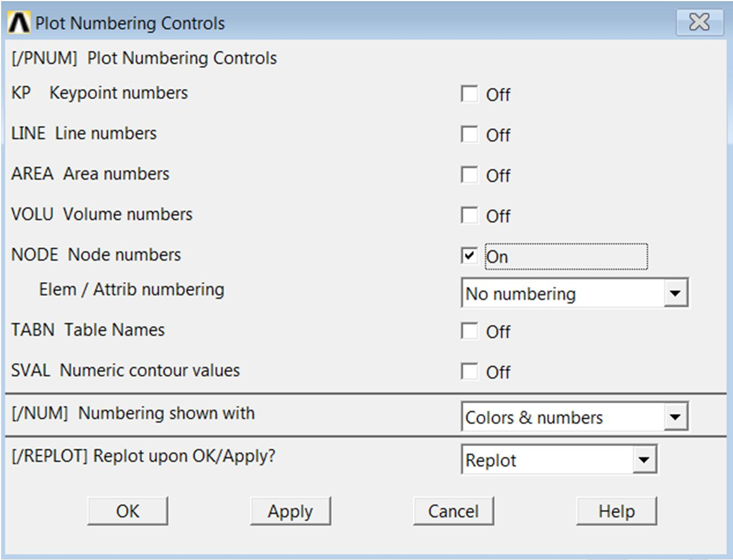
Task: Click the SVAL Numeric contour values label
Action: click(x=125, y=370)
